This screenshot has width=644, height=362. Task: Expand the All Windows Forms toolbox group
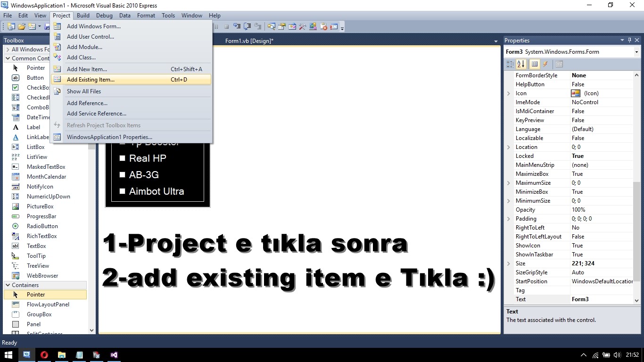pos(8,49)
